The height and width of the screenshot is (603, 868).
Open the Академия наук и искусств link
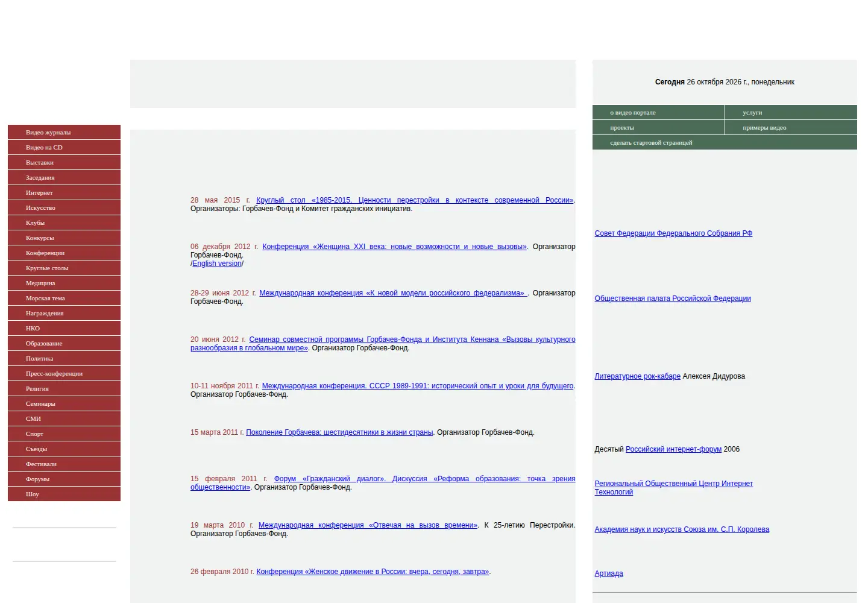[682, 529]
